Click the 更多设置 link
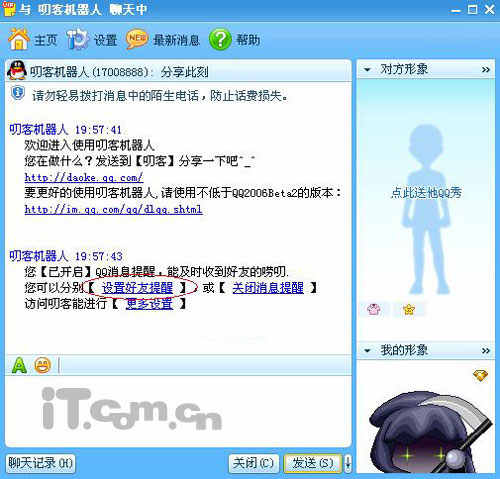 [x=149, y=304]
